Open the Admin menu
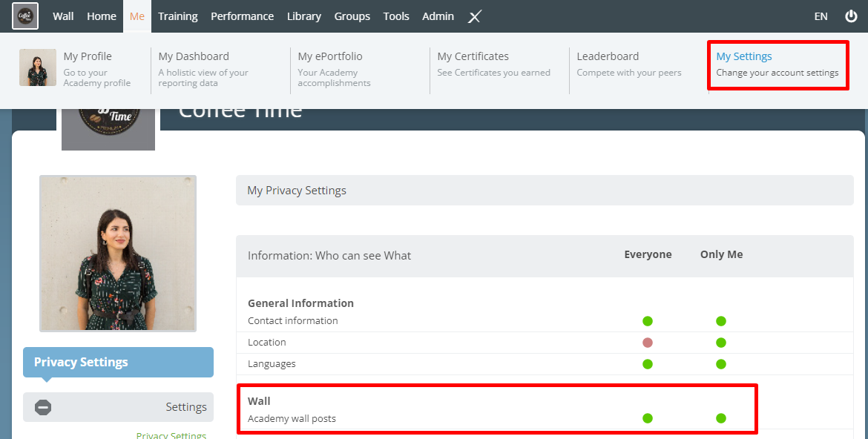868x439 pixels. pos(438,16)
